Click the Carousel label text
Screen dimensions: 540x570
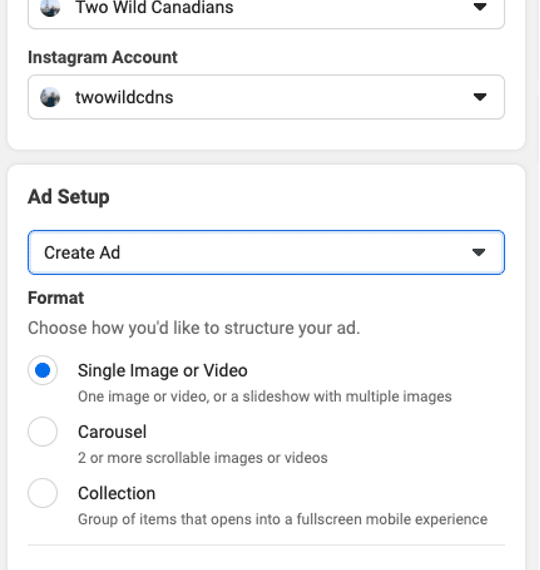112,432
